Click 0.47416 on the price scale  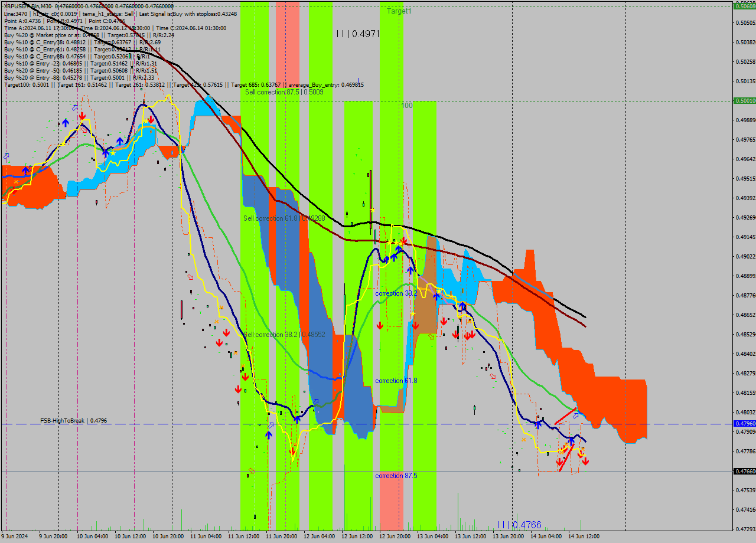(x=745, y=510)
